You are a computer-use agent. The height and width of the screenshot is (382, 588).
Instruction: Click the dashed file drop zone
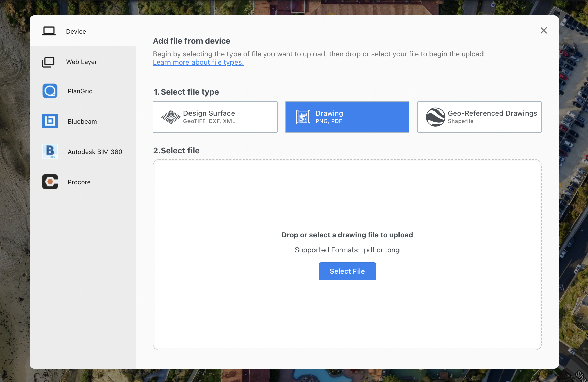(x=347, y=255)
